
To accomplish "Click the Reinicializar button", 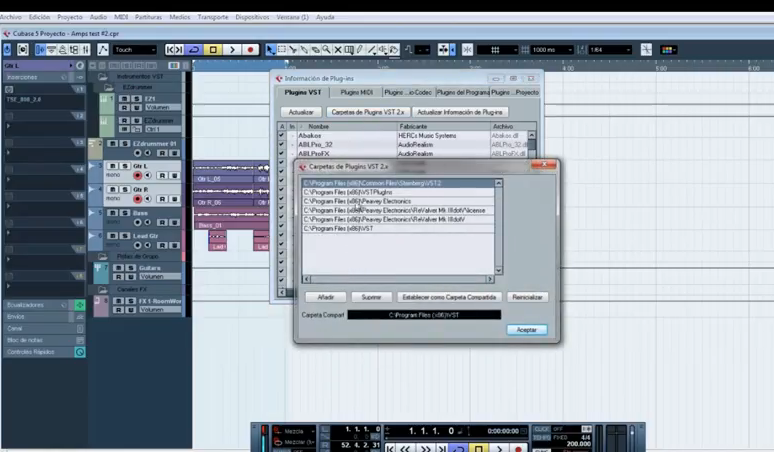I will click(527, 297).
